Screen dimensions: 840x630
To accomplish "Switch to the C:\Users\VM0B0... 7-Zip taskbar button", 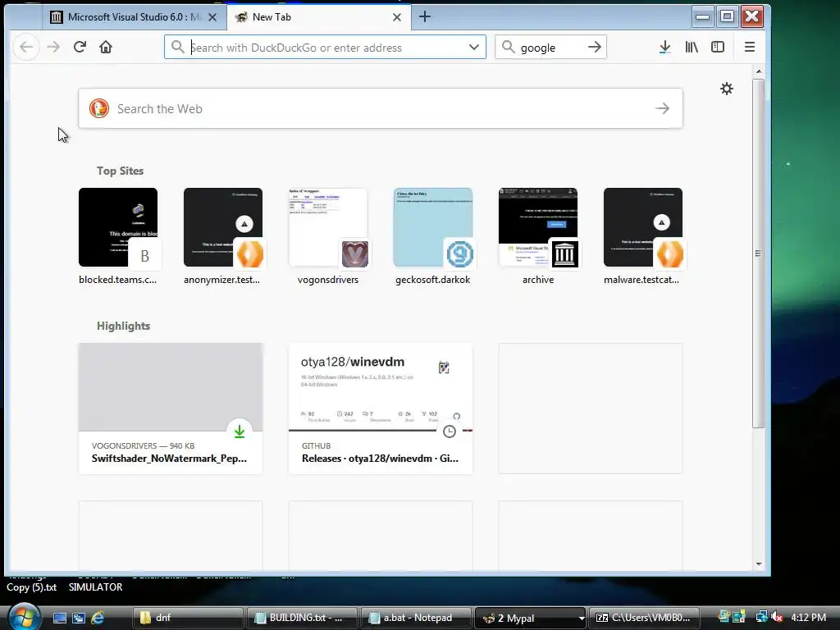I will [x=644, y=618].
